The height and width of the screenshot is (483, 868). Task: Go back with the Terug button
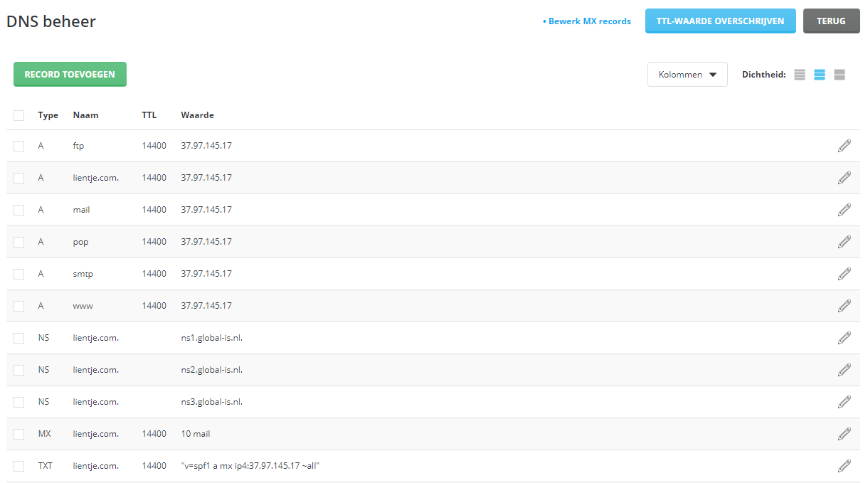831,21
